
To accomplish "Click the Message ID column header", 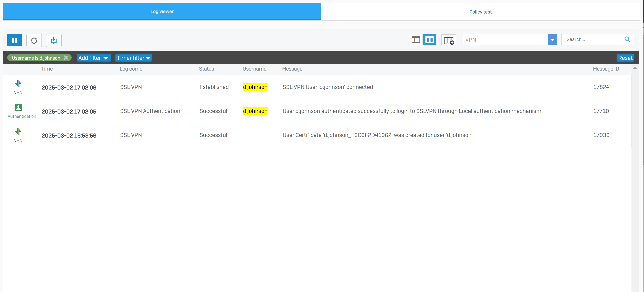I will pyautogui.click(x=606, y=69).
